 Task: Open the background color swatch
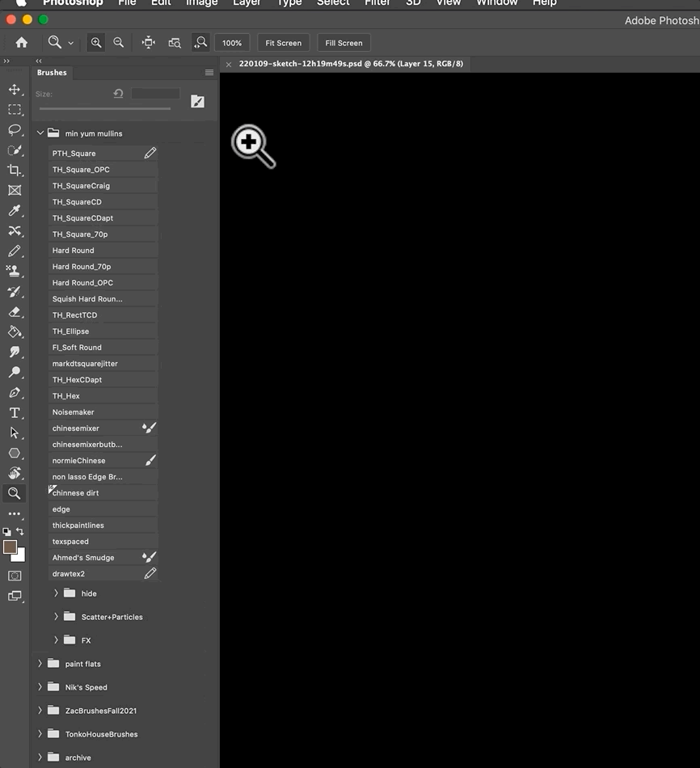[20, 556]
